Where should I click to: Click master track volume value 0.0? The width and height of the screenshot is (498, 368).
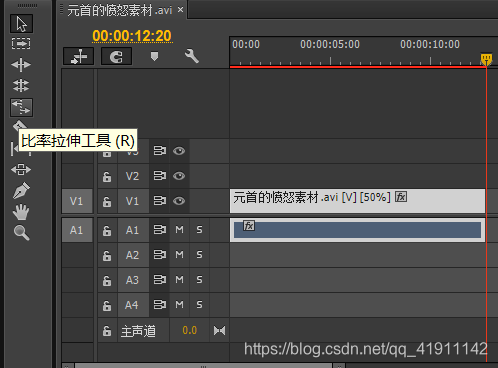click(x=190, y=330)
